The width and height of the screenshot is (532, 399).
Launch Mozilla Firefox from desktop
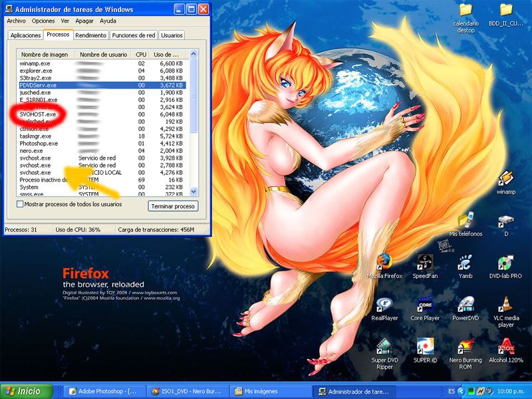coord(384,266)
